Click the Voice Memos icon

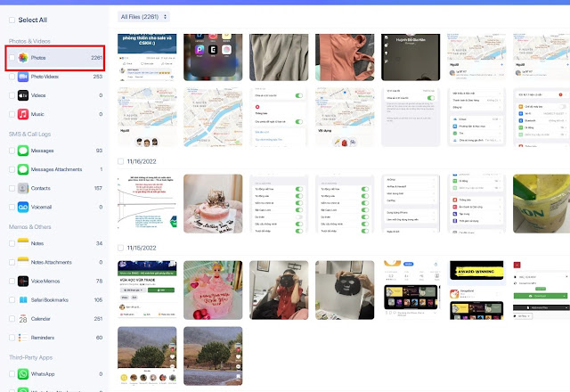(x=23, y=282)
